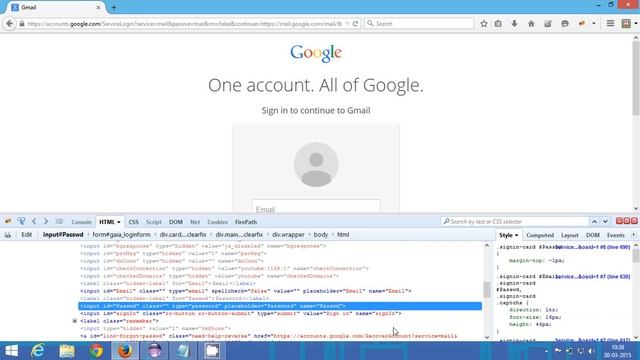Viewport: 640px width, 360px height.
Task: Open the Computed side tab
Action: pos(540,235)
